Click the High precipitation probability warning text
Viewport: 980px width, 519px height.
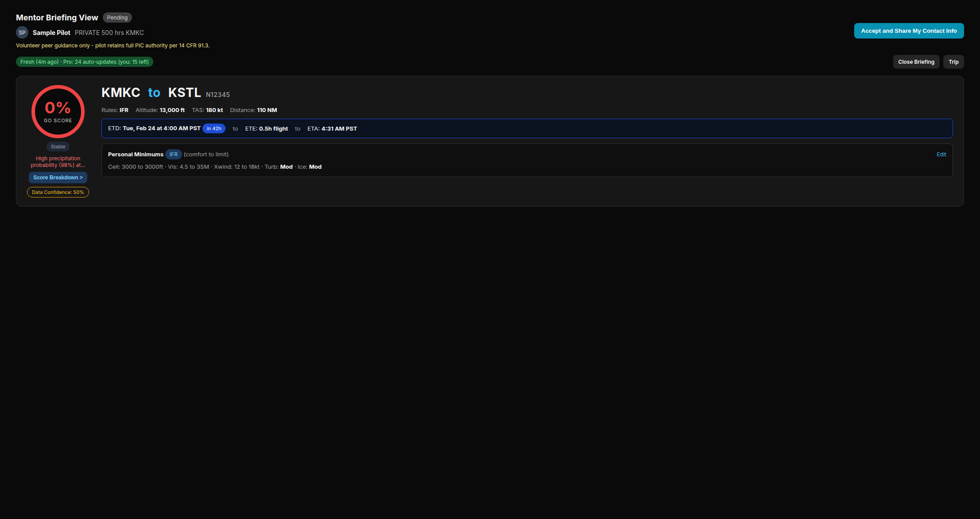pyautogui.click(x=58, y=162)
